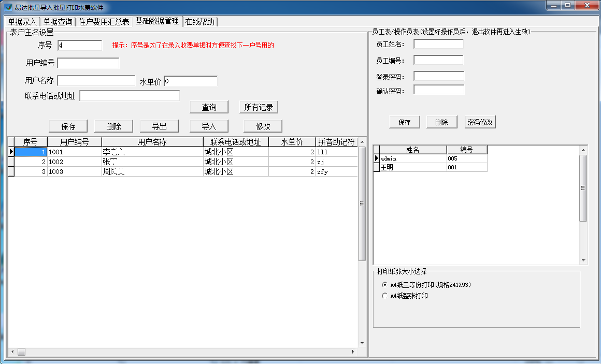Select user number cell 1002
This screenshot has width=601, height=364.
(x=75, y=162)
